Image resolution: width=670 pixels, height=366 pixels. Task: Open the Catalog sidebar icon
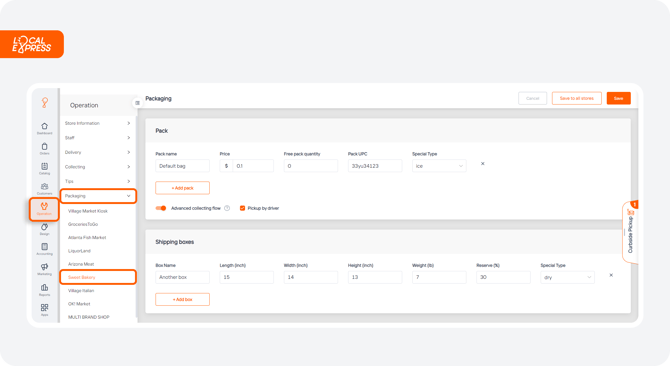click(x=44, y=168)
